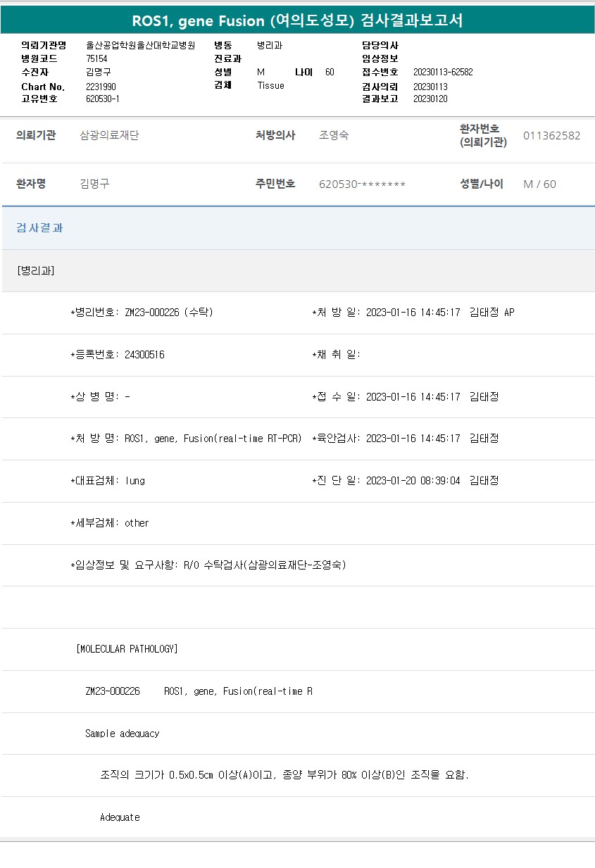Select the 접수번호 value 20230113-62582
The height and width of the screenshot is (868, 595).
443,73
